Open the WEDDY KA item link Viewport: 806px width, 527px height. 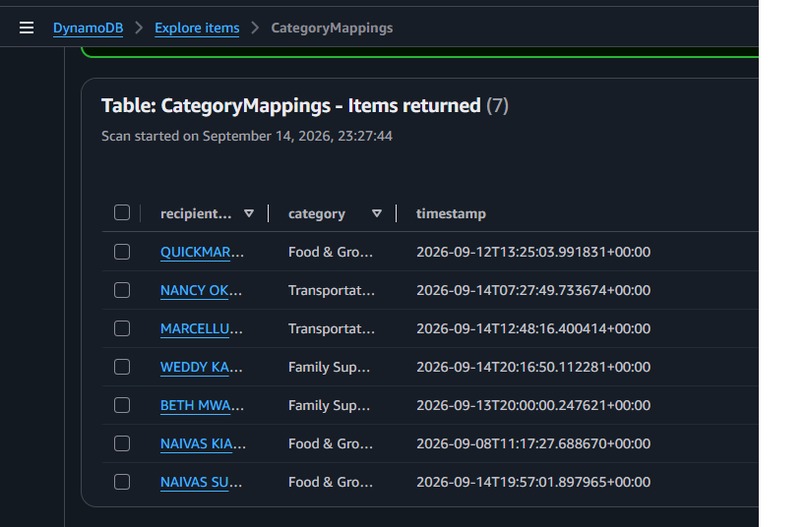(x=202, y=367)
